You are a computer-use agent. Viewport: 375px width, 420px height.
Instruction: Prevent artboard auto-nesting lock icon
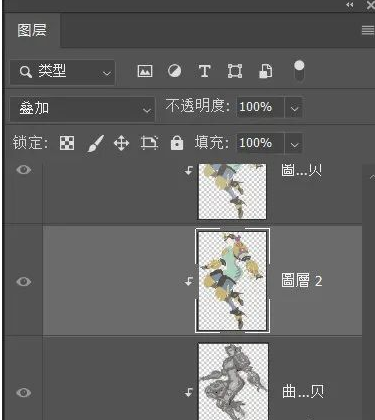(x=149, y=143)
